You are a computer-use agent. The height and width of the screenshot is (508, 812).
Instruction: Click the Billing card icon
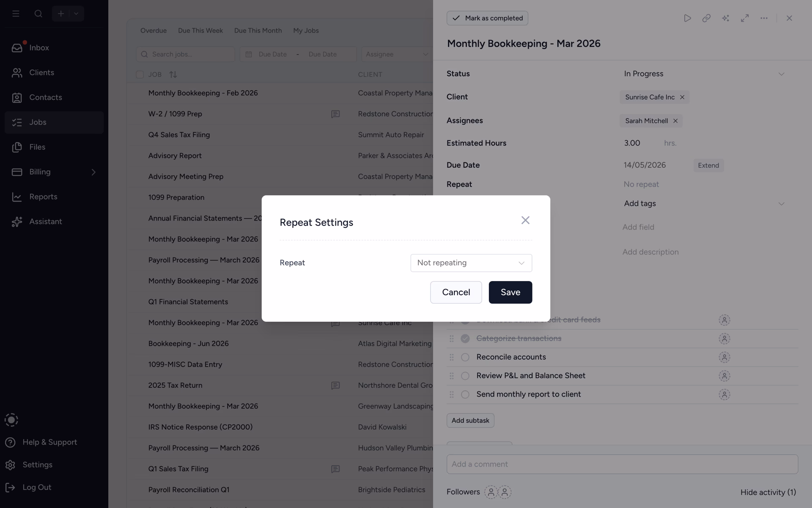tap(17, 172)
